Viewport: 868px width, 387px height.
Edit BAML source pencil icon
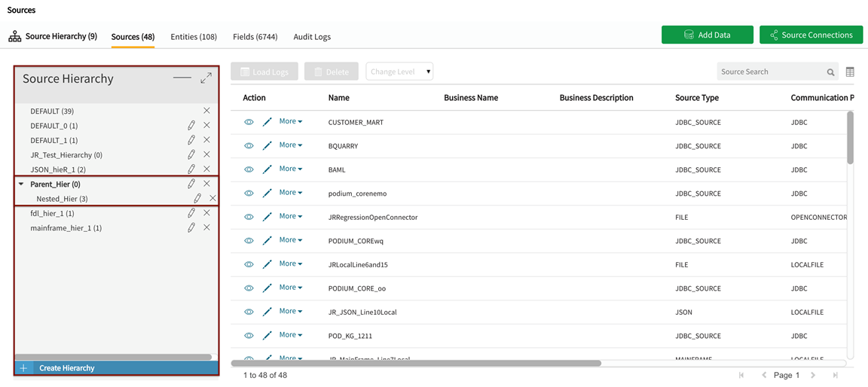pos(267,169)
